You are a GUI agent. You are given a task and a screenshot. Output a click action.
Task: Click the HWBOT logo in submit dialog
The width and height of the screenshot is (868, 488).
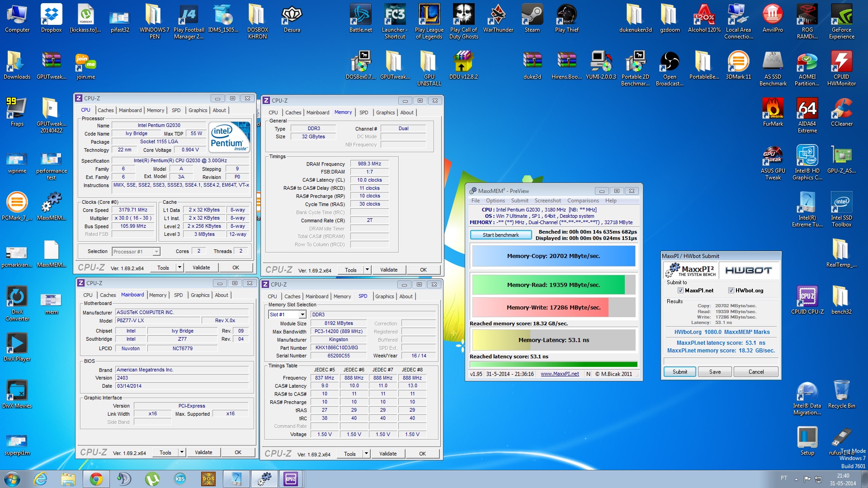point(748,270)
